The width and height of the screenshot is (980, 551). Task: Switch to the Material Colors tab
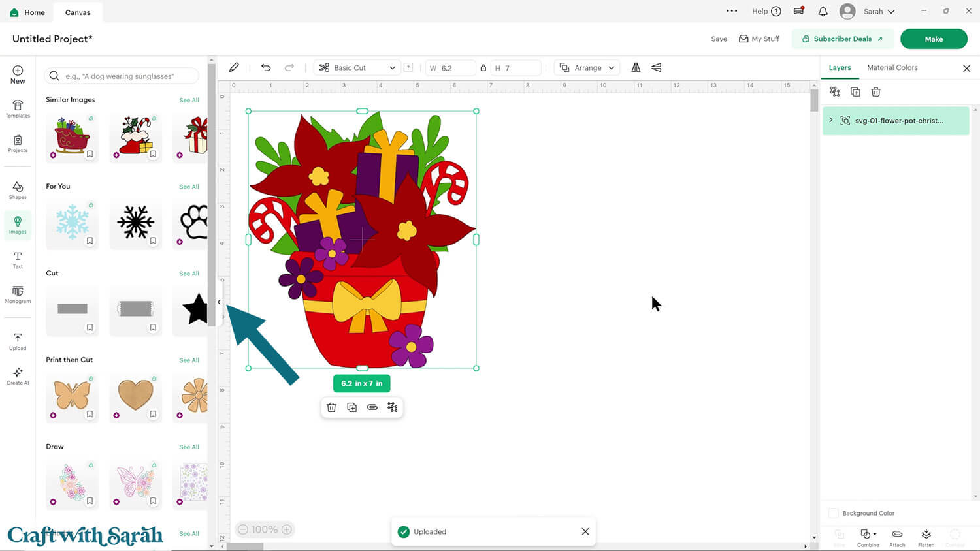(x=892, y=68)
